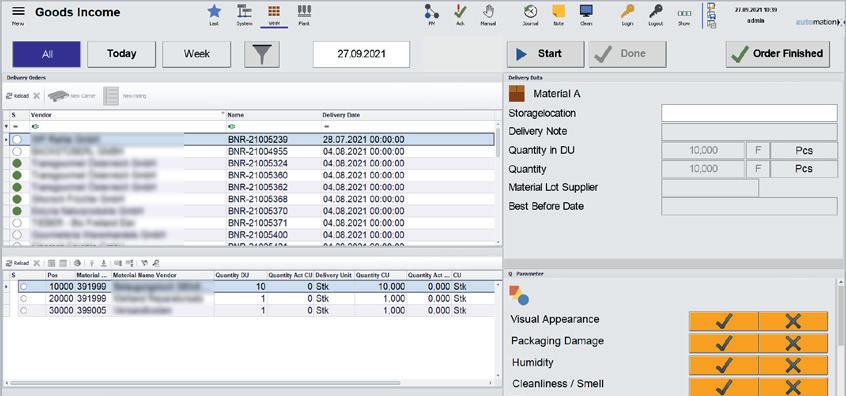This screenshot has height=396, width=846.
Task: Click the globe icon in positions toolbar
Action: point(77,263)
